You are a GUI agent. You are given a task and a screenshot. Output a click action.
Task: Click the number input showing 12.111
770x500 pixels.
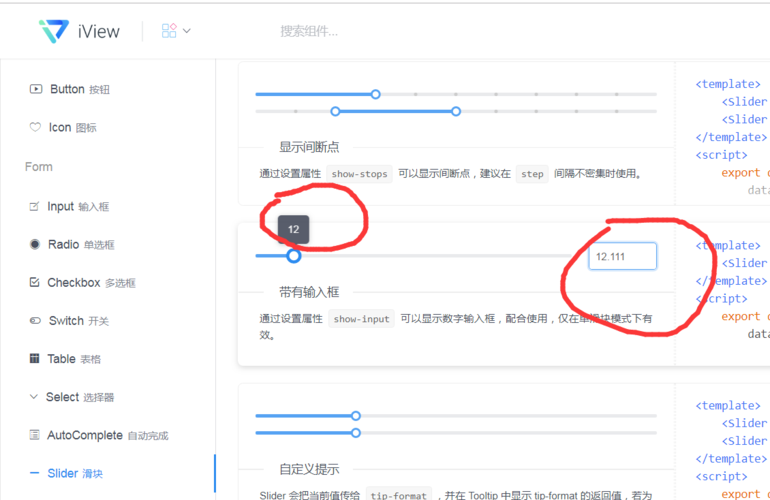[x=623, y=256]
